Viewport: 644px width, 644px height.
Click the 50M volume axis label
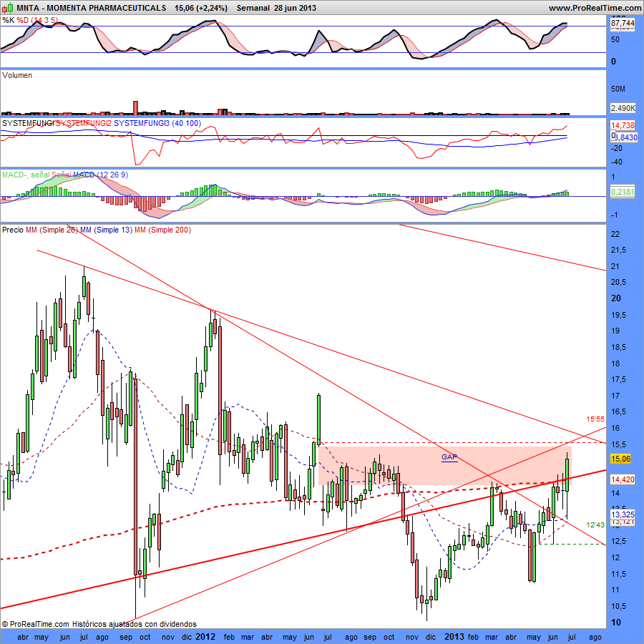click(618, 89)
